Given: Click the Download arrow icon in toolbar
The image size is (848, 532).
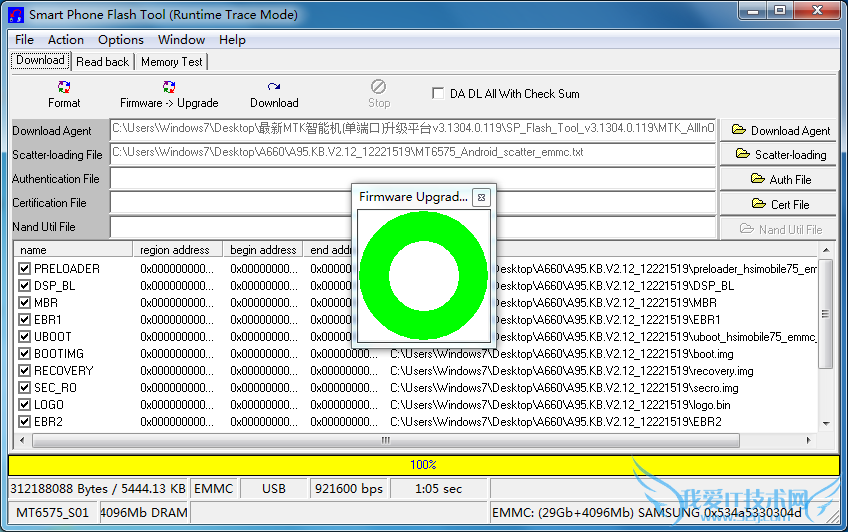Looking at the screenshot, I should (274, 88).
